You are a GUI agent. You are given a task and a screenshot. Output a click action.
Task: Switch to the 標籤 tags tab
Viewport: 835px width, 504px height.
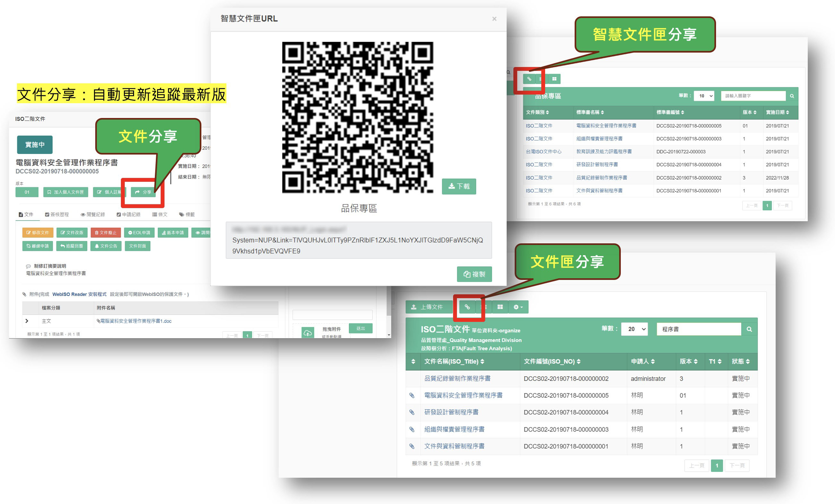(x=187, y=214)
